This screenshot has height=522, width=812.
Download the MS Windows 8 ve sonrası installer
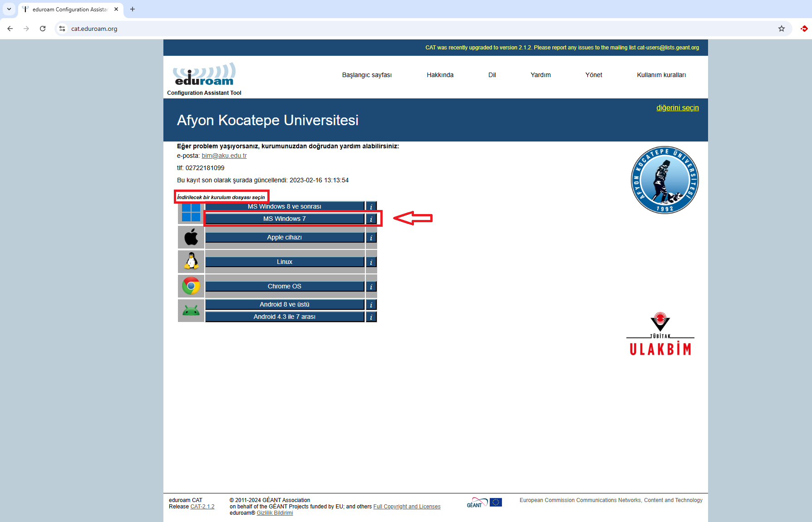pyautogui.click(x=285, y=206)
